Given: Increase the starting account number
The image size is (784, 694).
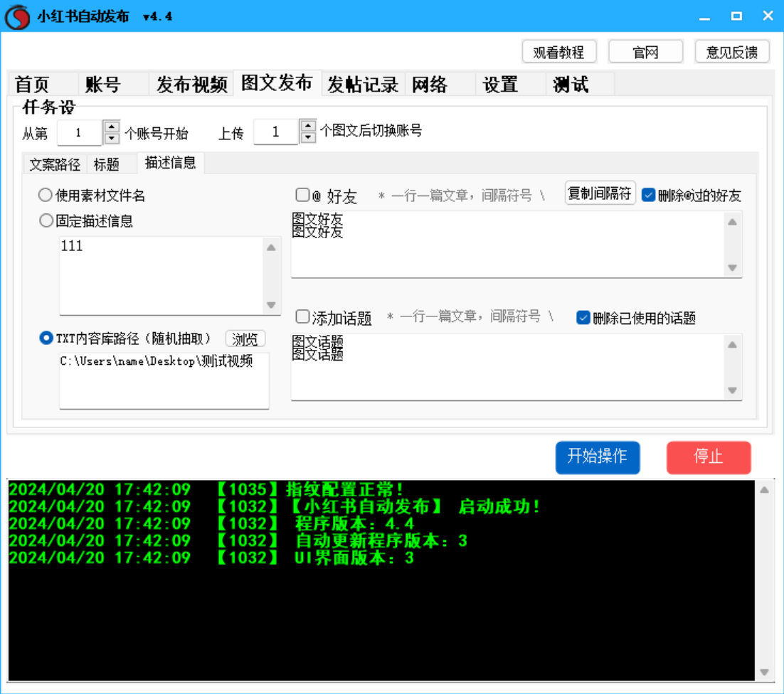Looking at the screenshot, I should (x=112, y=127).
